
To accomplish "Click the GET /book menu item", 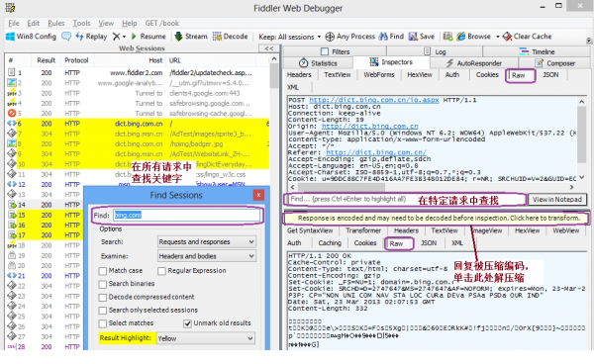I will click(x=161, y=23).
